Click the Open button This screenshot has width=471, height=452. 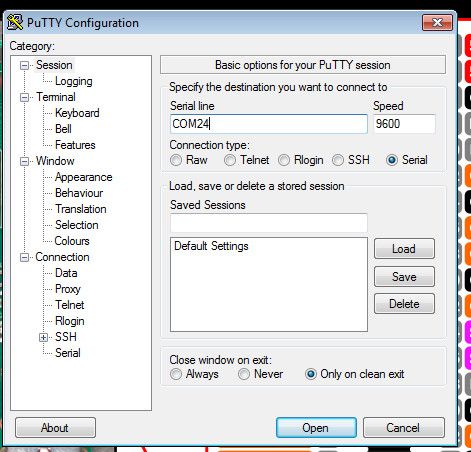(316, 428)
